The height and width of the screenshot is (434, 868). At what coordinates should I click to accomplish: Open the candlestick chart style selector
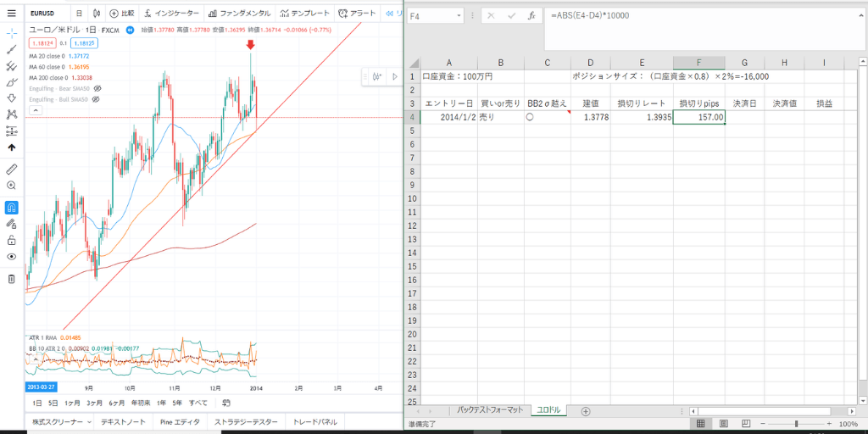(97, 13)
